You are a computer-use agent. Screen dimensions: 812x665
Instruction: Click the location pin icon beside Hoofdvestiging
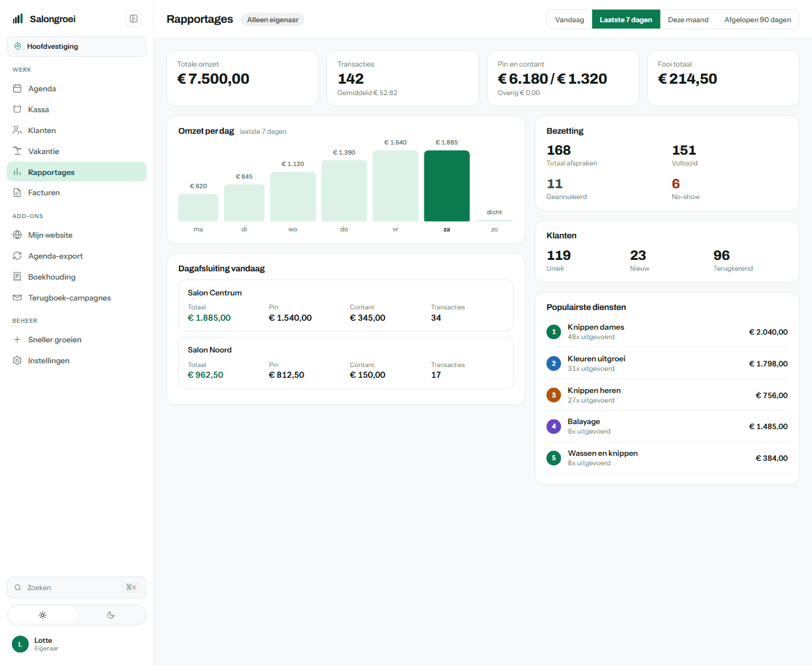18,46
